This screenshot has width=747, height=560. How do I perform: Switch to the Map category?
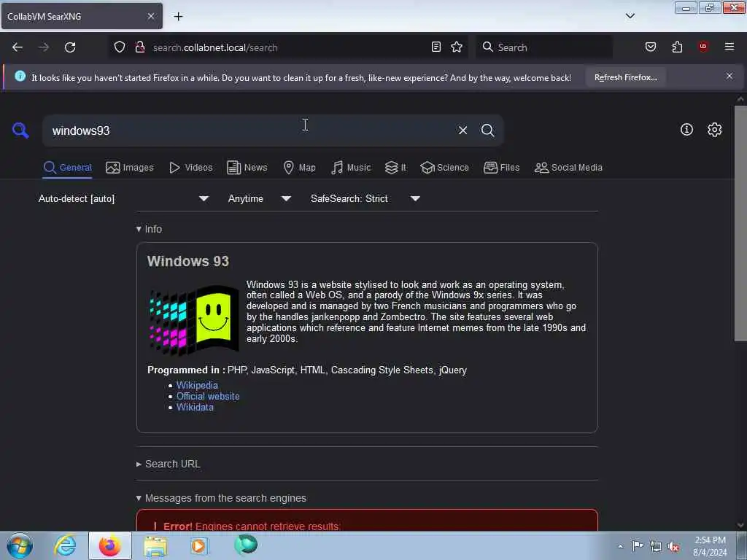click(299, 168)
